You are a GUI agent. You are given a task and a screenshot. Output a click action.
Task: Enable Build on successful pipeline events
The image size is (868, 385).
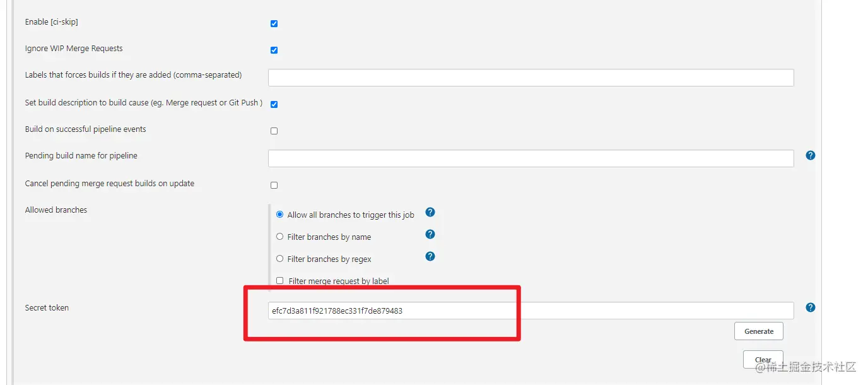(274, 131)
